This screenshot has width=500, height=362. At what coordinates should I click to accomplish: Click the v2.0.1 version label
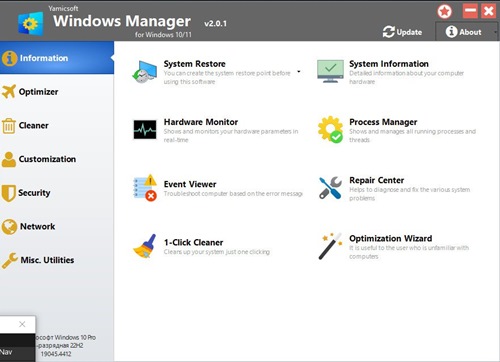tap(215, 23)
